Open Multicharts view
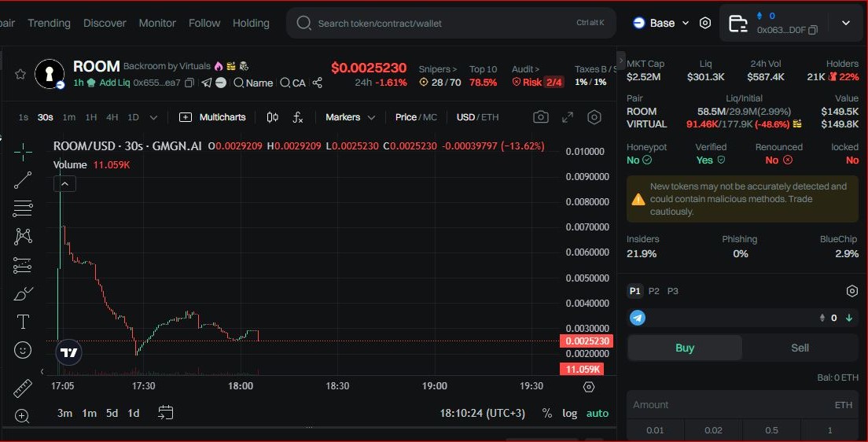This screenshot has height=442, width=868. (x=212, y=117)
